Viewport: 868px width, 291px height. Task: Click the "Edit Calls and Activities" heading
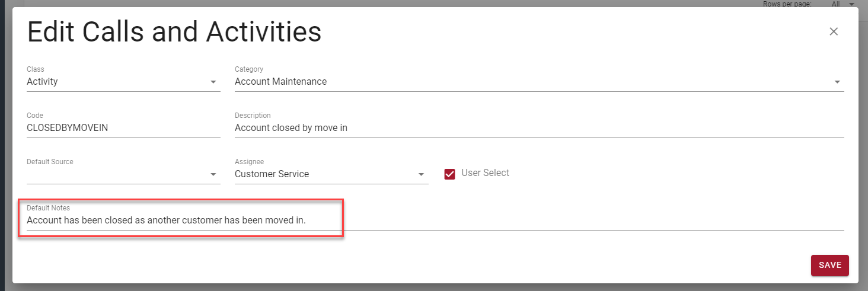(x=174, y=32)
